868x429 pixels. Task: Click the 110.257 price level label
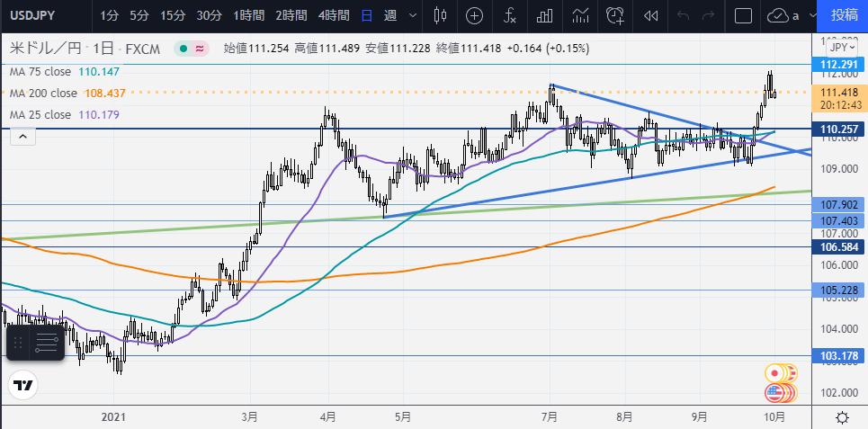click(x=838, y=130)
